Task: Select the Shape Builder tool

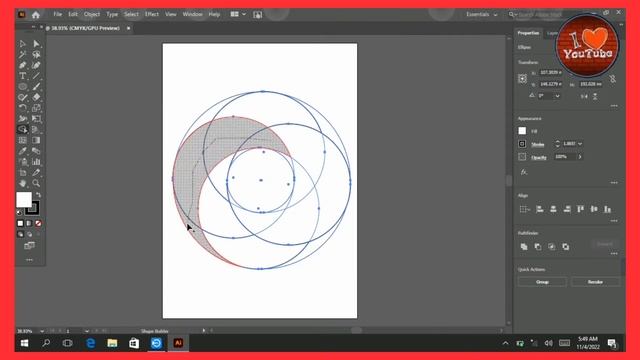Action: pyautogui.click(x=23, y=129)
